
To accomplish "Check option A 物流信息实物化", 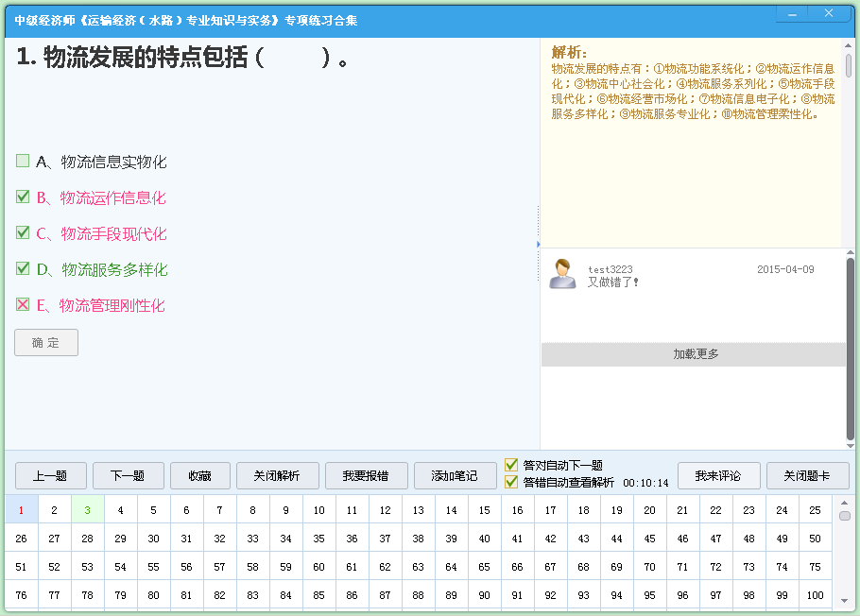I will (x=23, y=162).
